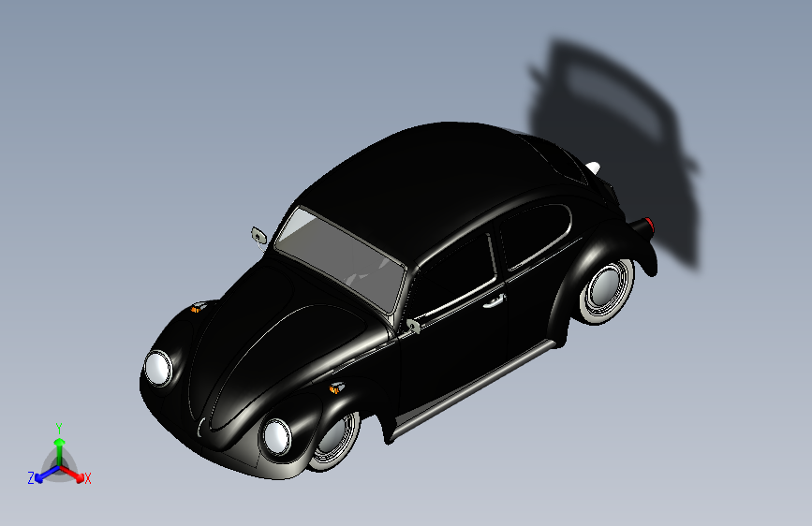
Task: Select the orange turn signal on the far fender
Action: [x=198, y=309]
